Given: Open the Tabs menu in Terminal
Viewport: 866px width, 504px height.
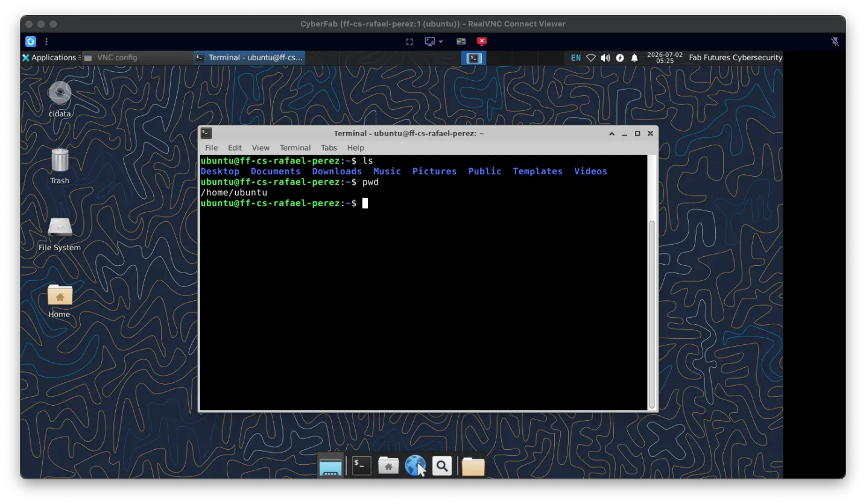Looking at the screenshot, I should 329,148.
